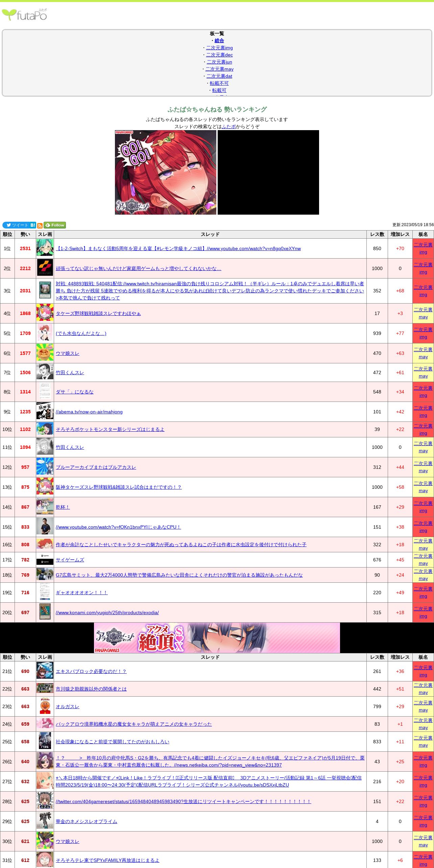Screen dimensions: 434x868
Task: Open the 華金のネメシスレオプライム thread
Action: (x=87, y=821)
